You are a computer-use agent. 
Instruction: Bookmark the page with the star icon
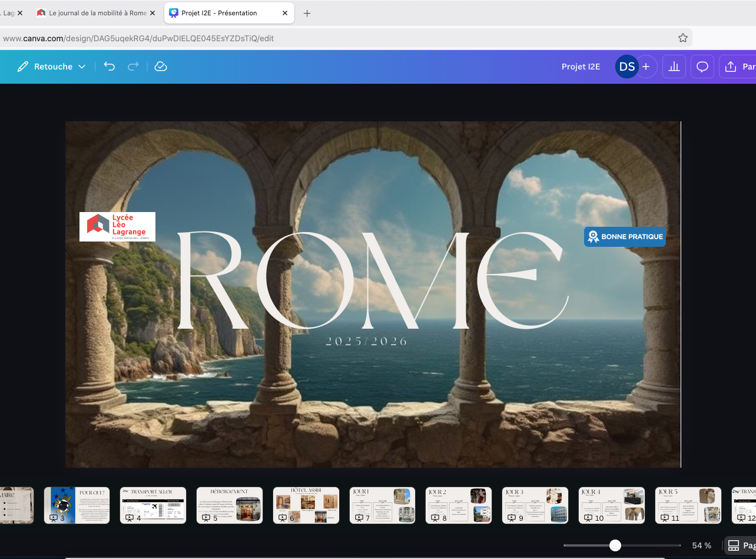point(683,38)
